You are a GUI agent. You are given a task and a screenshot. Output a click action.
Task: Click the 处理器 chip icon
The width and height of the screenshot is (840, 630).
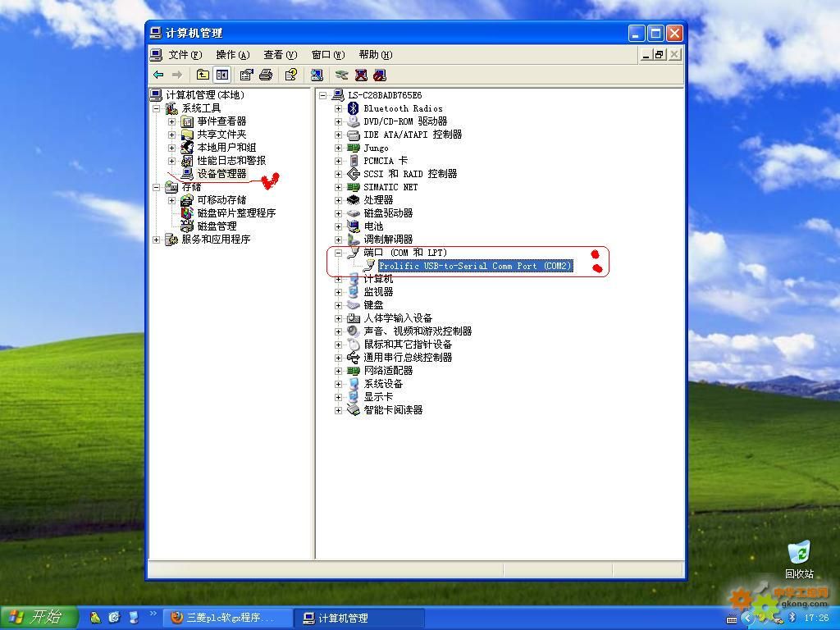pyautogui.click(x=353, y=200)
